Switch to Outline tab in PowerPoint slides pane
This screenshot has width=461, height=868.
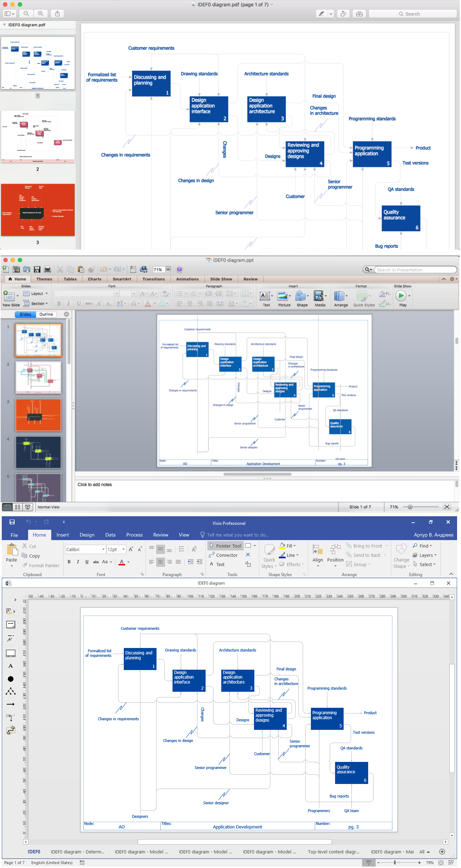click(46, 314)
